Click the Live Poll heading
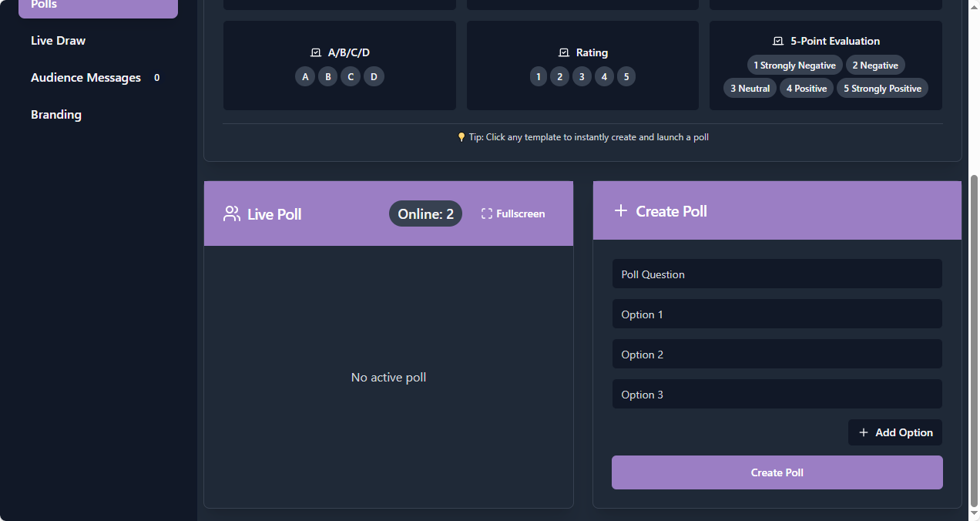 pyautogui.click(x=274, y=214)
